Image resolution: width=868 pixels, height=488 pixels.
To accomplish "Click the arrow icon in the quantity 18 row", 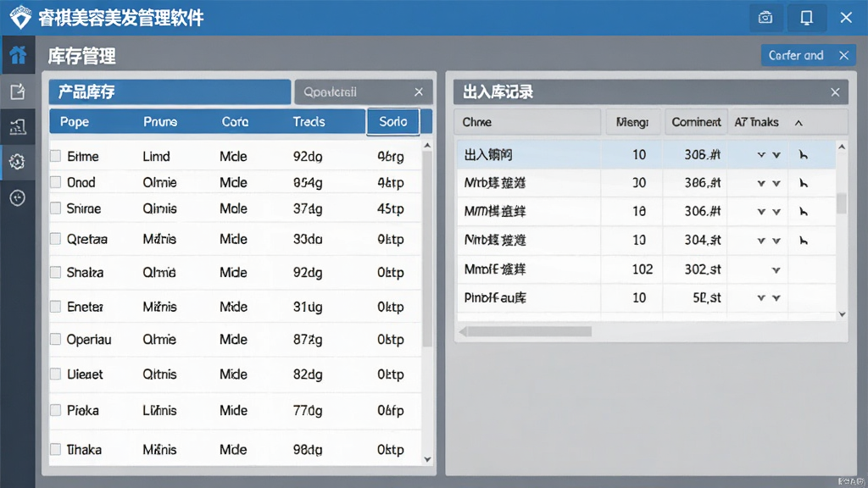I will click(x=804, y=211).
